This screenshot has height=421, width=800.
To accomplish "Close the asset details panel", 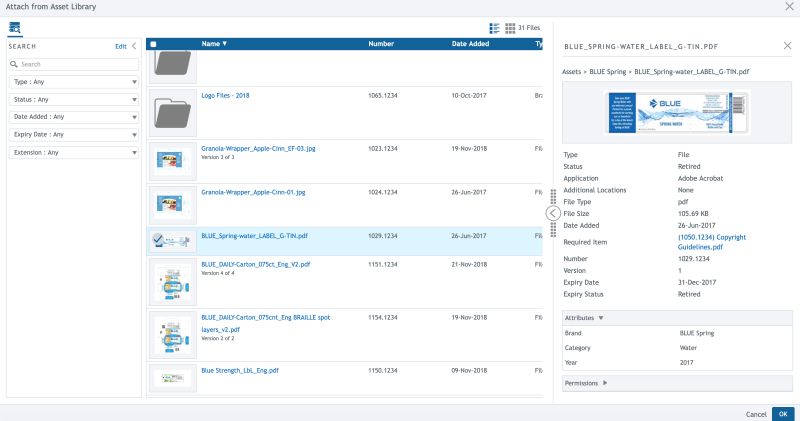I will pos(787,46).
